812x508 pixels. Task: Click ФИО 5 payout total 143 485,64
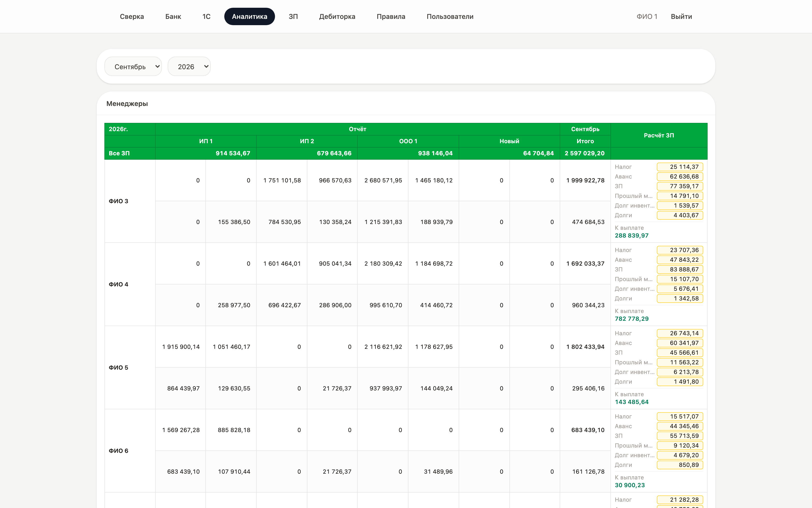631,402
